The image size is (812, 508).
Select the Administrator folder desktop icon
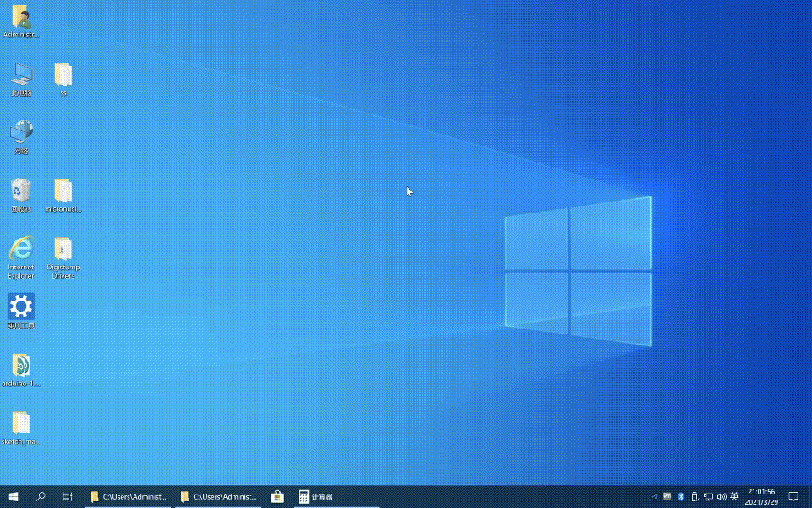[x=21, y=21]
